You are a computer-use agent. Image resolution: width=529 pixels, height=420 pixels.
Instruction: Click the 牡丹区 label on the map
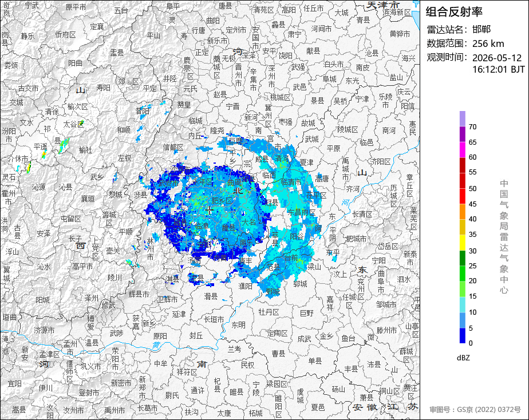point(269,312)
